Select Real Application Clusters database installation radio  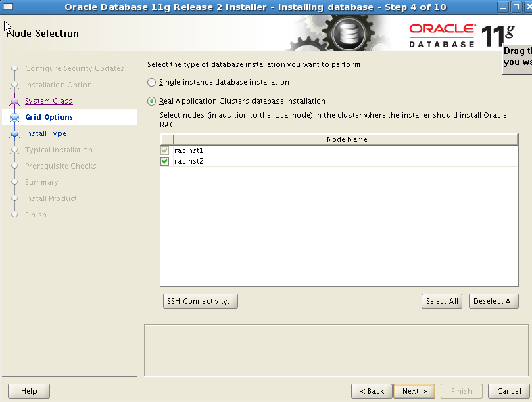[151, 102]
